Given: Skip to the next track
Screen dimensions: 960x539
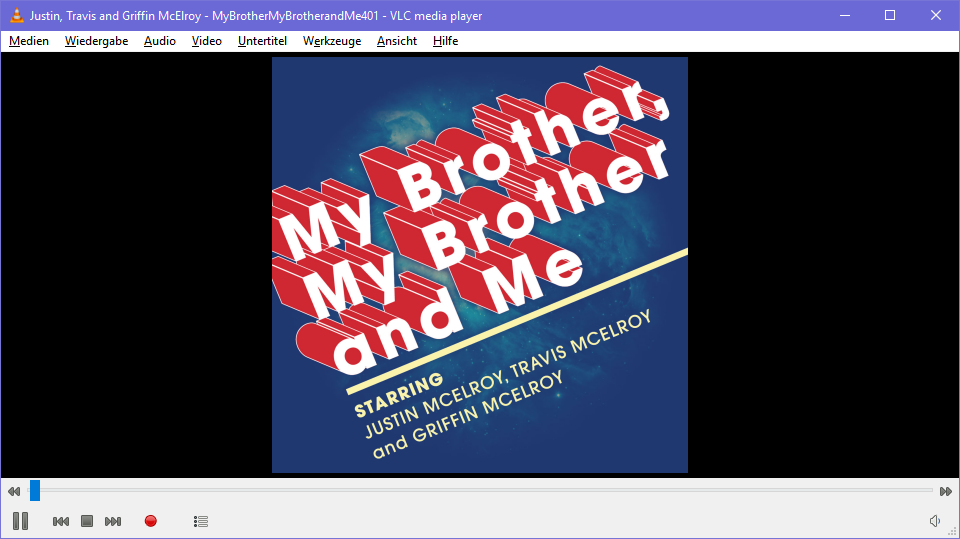Looking at the screenshot, I should point(113,521).
